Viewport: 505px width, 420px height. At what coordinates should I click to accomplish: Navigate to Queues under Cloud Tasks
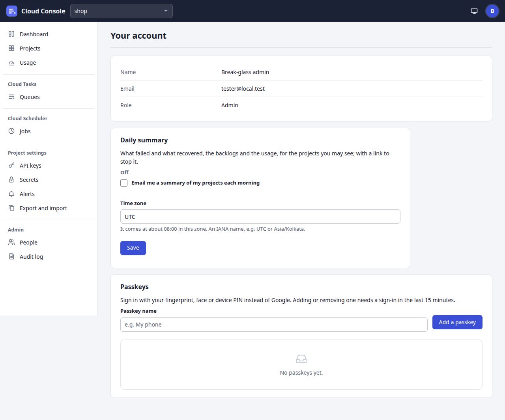coord(49,97)
